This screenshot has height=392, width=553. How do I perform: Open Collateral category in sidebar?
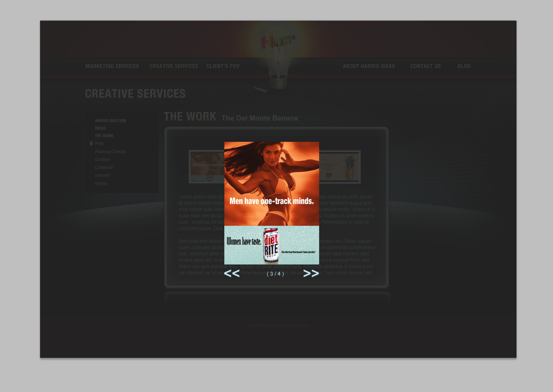tap(104, 168)
